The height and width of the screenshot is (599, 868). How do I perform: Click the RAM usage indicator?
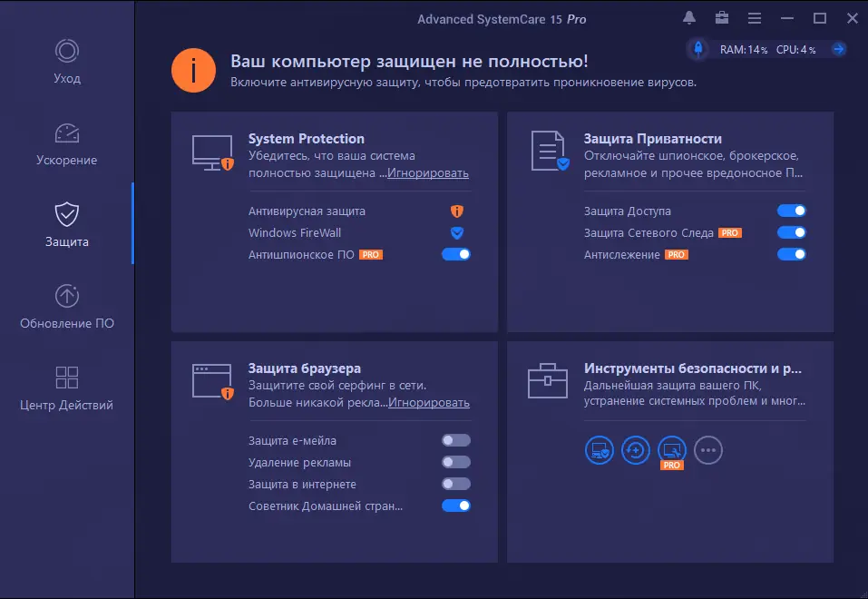coord(744,50)
